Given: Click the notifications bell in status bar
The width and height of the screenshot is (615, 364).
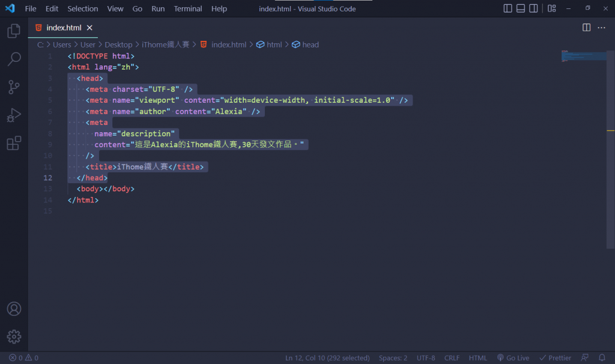Looking at the screenshot, I should (x=602, y=357).
